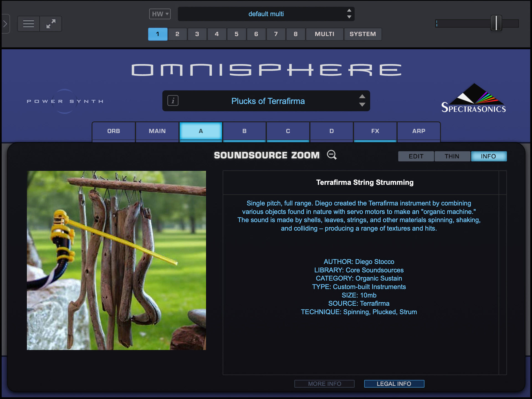The width and height of the screenshot is (532, 399).
Task: Toggle the INFO view button
Action: pyautogui.click(x=488, y=156)
